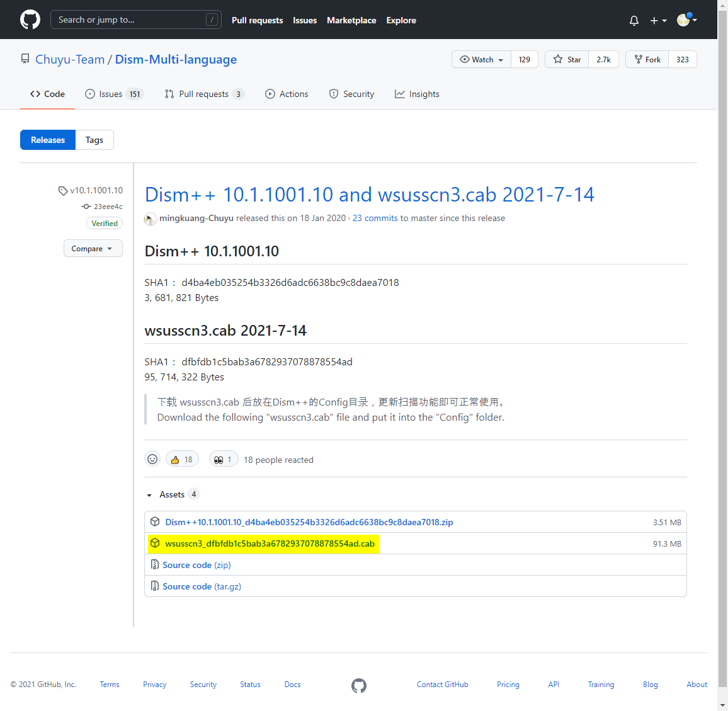Switch to the Issues tab
The width and height of the screenshot is (728, 711).
(x=114, y=94)
